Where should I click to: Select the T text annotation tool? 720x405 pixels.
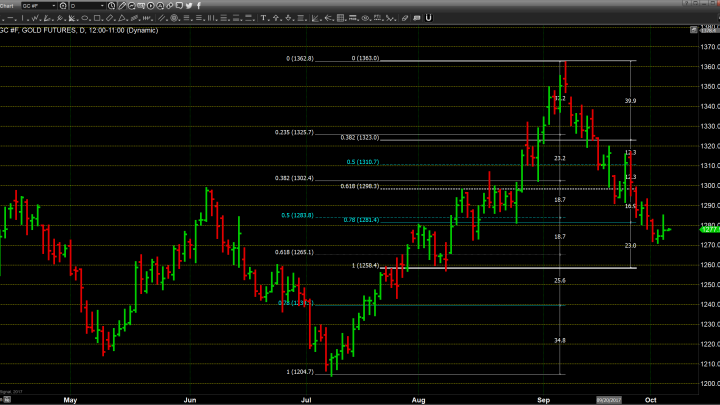pyautogui.click(x=264, y=18)
